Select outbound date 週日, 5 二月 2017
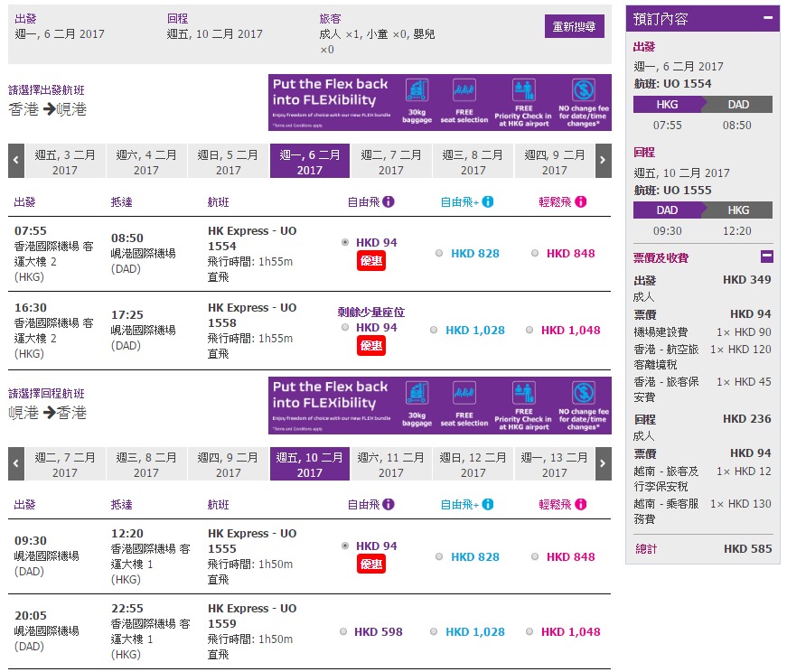 [x=228, y=162]
